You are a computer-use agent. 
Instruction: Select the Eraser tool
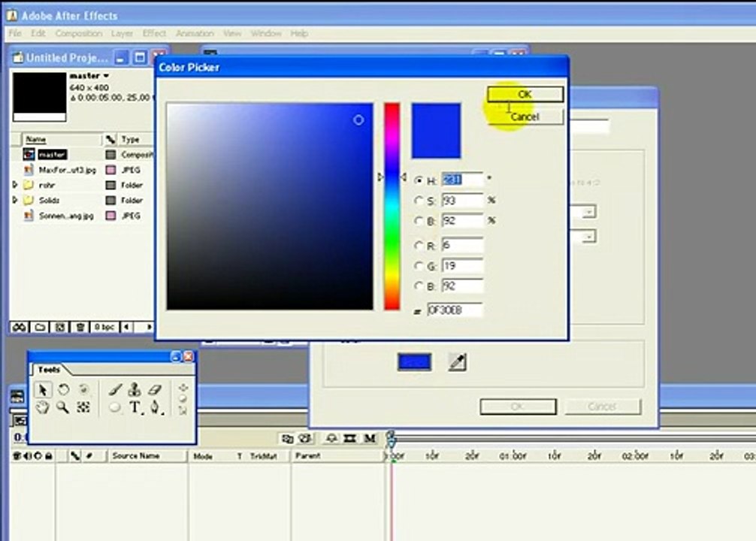(x=155, y=389)
